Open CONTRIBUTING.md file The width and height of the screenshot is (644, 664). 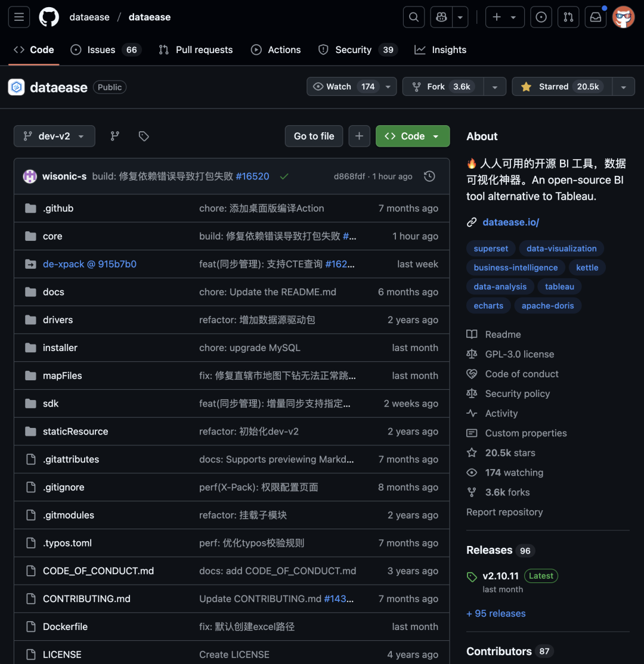[x=86, y=598]
